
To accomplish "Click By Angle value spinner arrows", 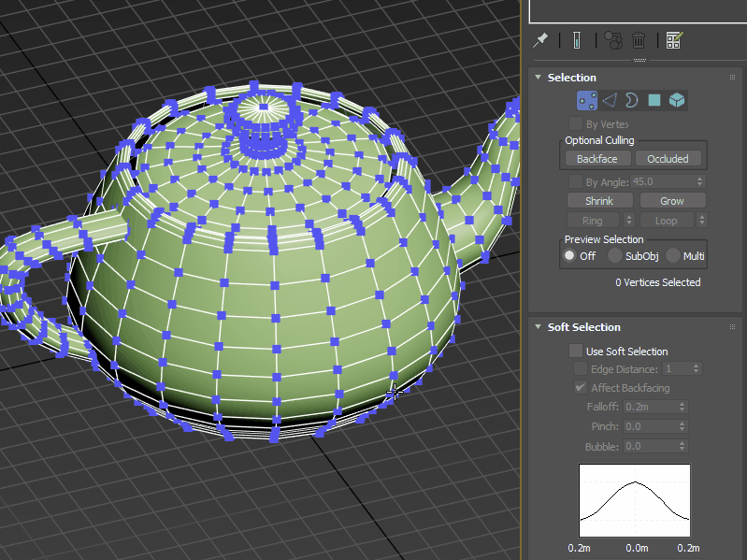I will pyautogui.click(x=699, y=181).
